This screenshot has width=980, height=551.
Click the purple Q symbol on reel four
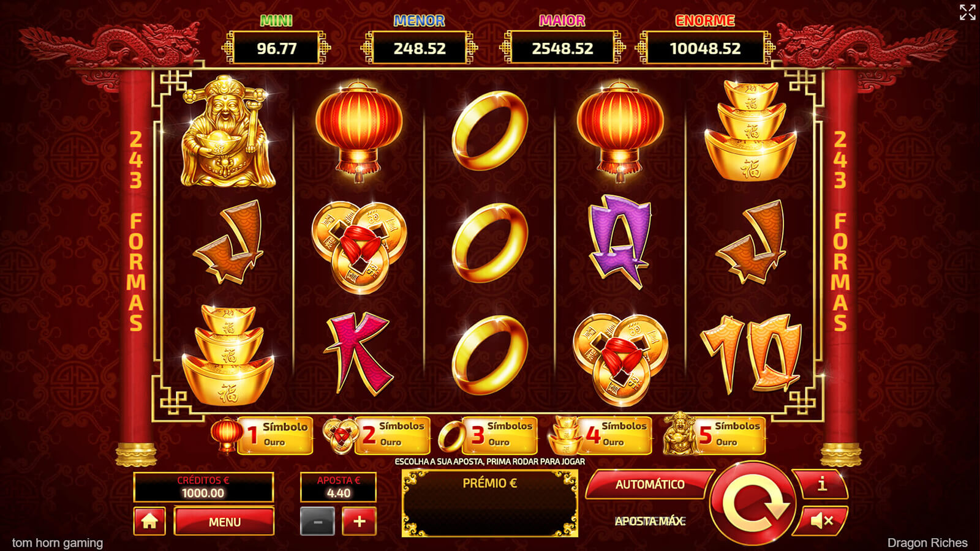pos(619,241)
